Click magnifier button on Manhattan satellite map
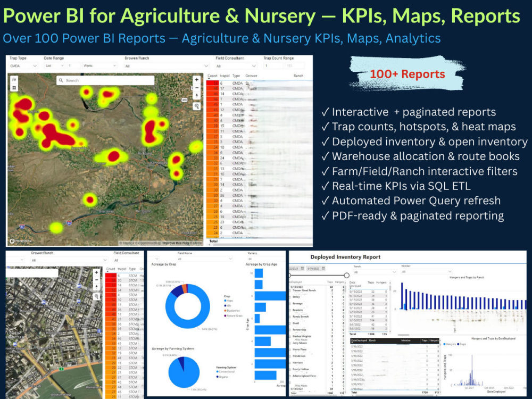This screenshot has width=532, height=399. click(x=97, y=297)
